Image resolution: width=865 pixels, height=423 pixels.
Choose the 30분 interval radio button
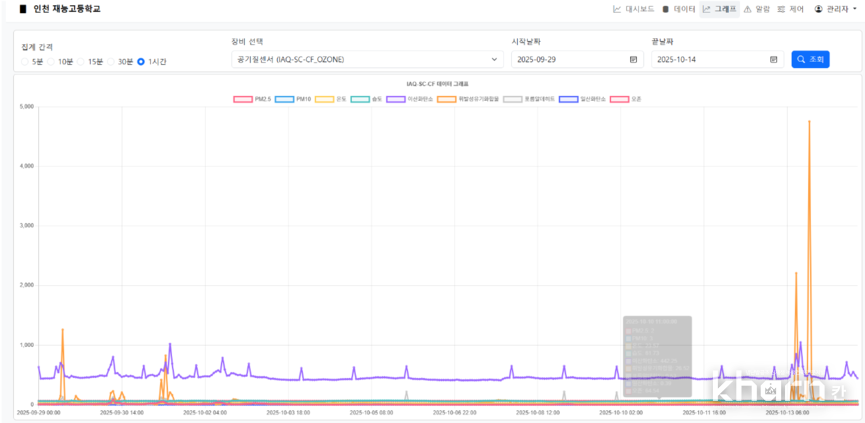[110, 62]
